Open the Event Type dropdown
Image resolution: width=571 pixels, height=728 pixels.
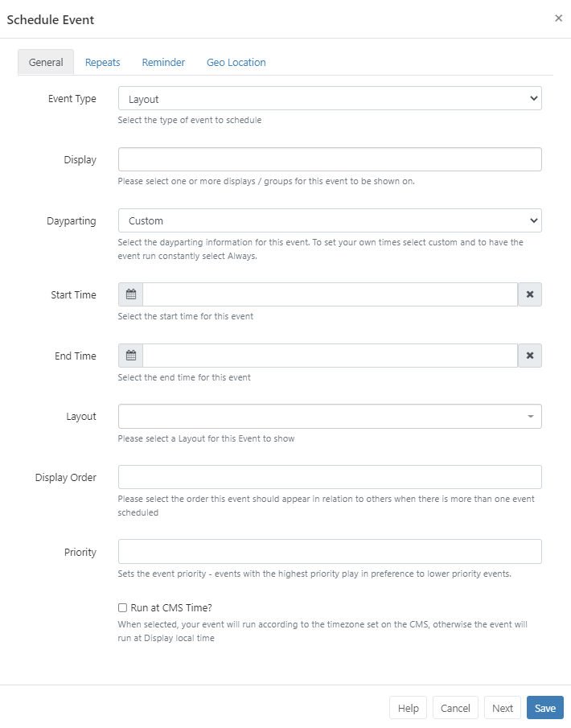pos(330,98)
